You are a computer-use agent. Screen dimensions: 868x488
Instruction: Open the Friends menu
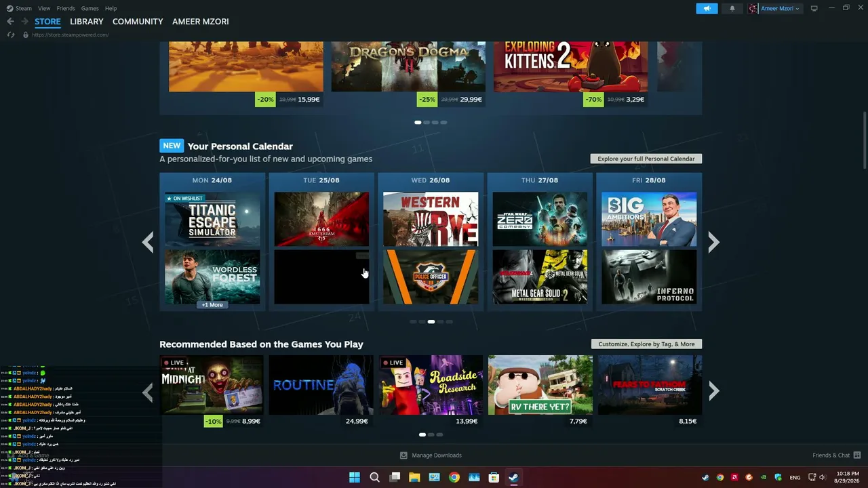tap(66, 8)
